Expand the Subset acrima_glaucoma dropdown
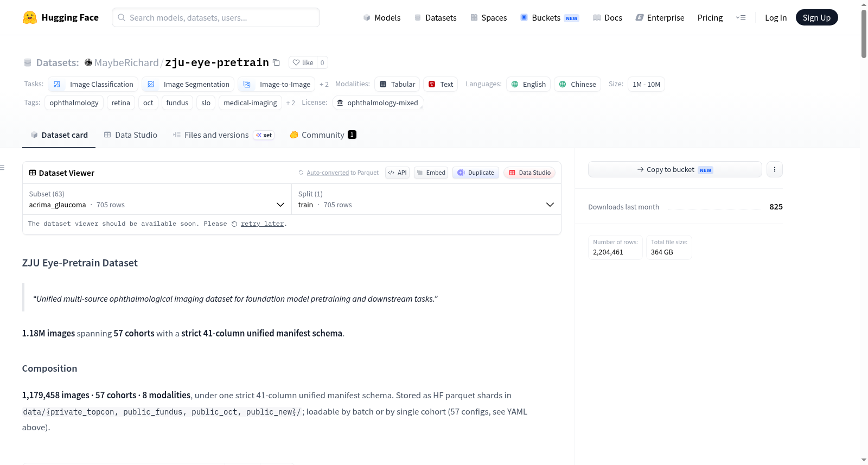The width and height of the screenshot is (868, 465). (x=157, y=199)
